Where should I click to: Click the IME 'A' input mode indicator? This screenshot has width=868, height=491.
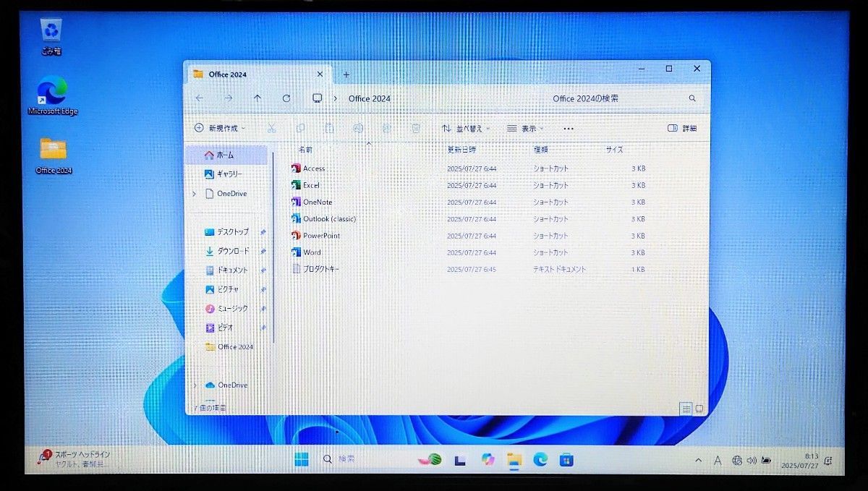[718, 461]
